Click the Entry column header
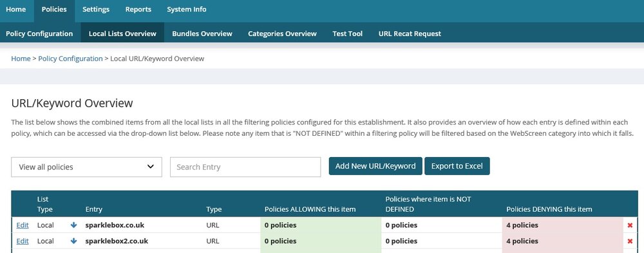644x253 pixels. click(x=93, y=209)
